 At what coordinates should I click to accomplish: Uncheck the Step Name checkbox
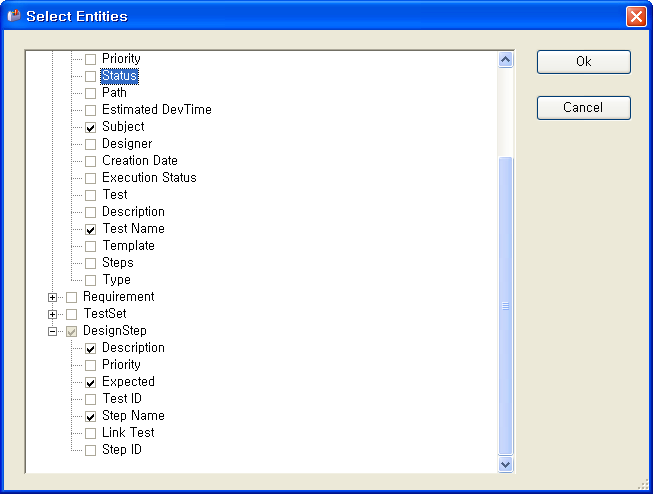point(90,417)
